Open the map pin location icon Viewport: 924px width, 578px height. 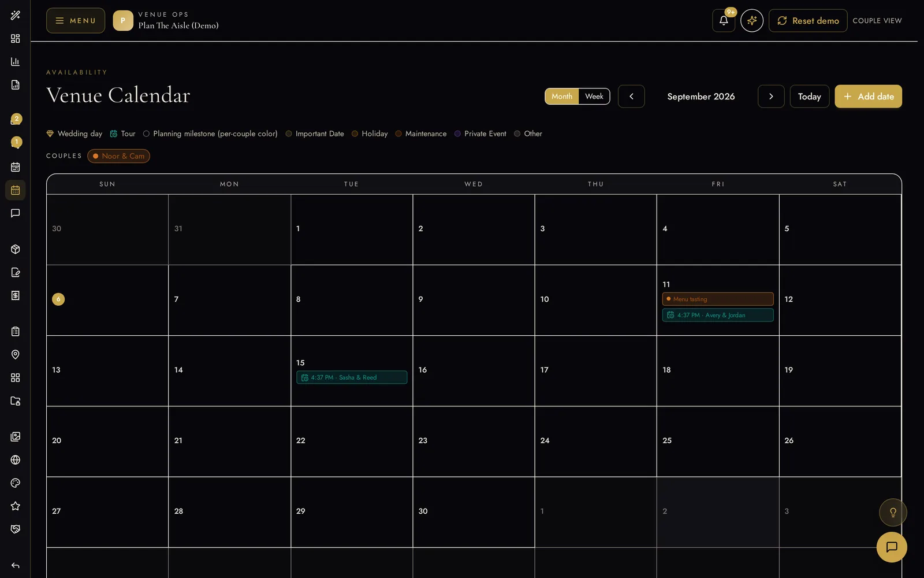(x=16, y=354)
